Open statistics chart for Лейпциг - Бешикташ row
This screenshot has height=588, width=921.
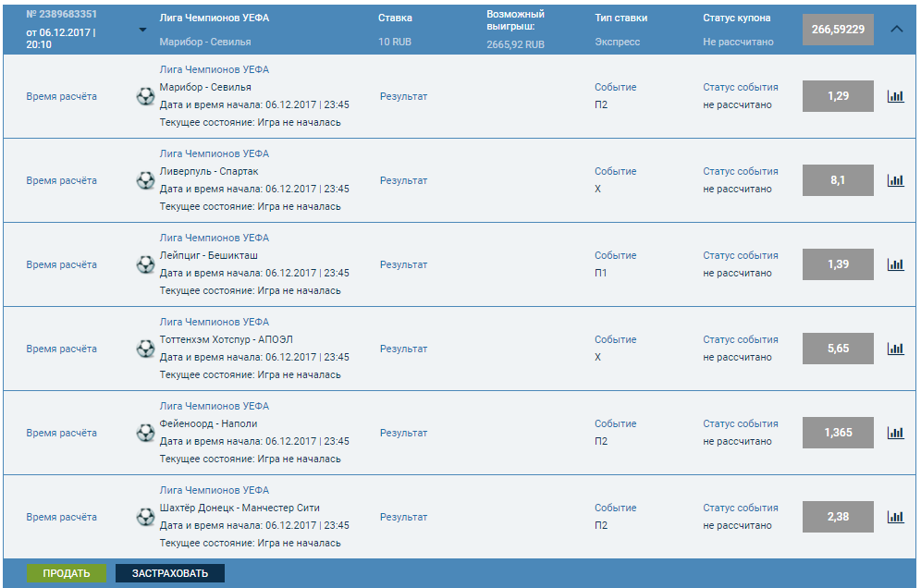pos(895,263)
